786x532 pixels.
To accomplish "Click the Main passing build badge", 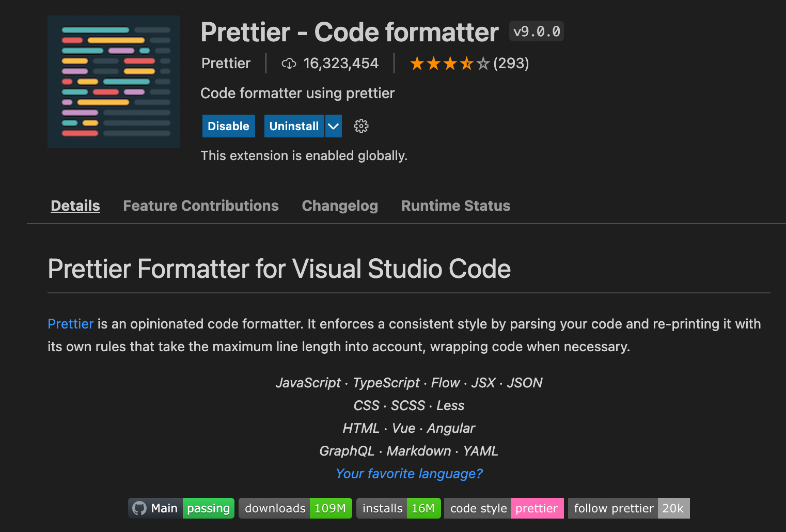I will [x=181, y=508].
